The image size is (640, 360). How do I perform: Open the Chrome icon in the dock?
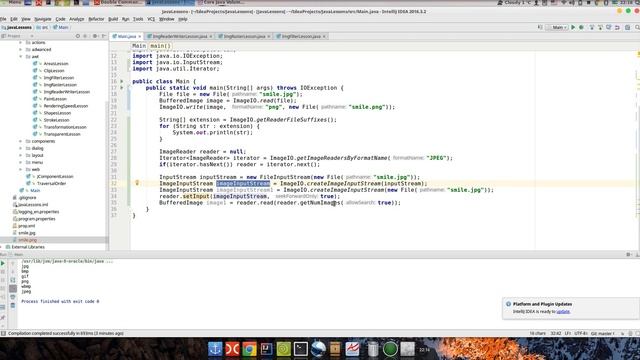point(249,349)
